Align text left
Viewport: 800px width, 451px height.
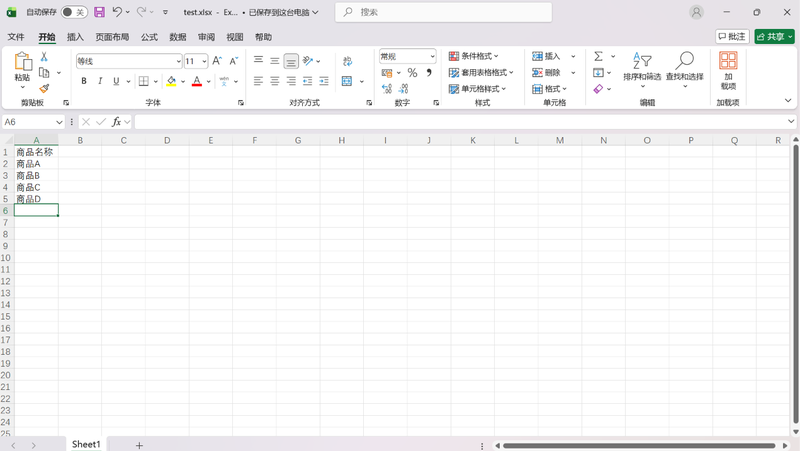pos(259,81)
